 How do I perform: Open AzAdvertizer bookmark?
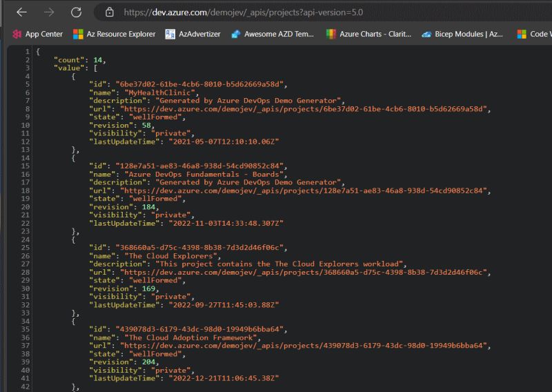(x=193, y=34)
